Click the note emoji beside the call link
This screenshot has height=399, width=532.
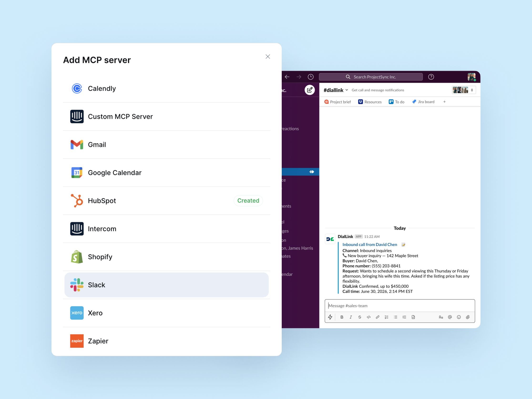click(x=403, y=245)
